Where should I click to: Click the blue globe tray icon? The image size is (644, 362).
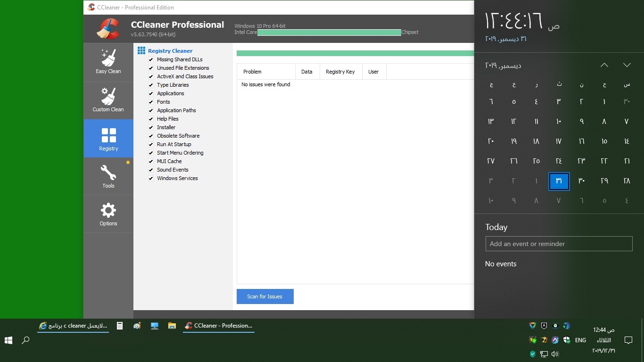point(567,326)
